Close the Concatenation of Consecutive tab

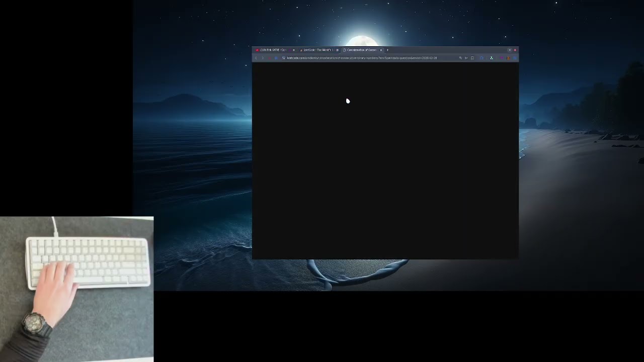(381, 50)
